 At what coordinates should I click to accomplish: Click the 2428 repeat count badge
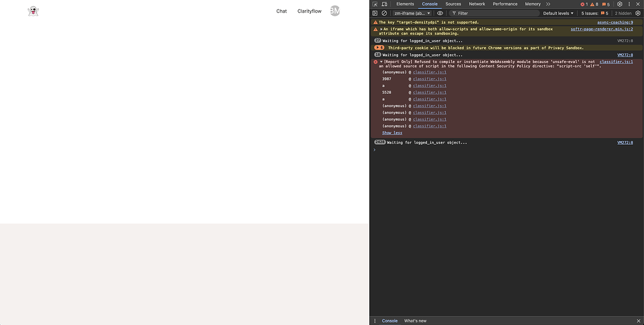coord(380,142)
